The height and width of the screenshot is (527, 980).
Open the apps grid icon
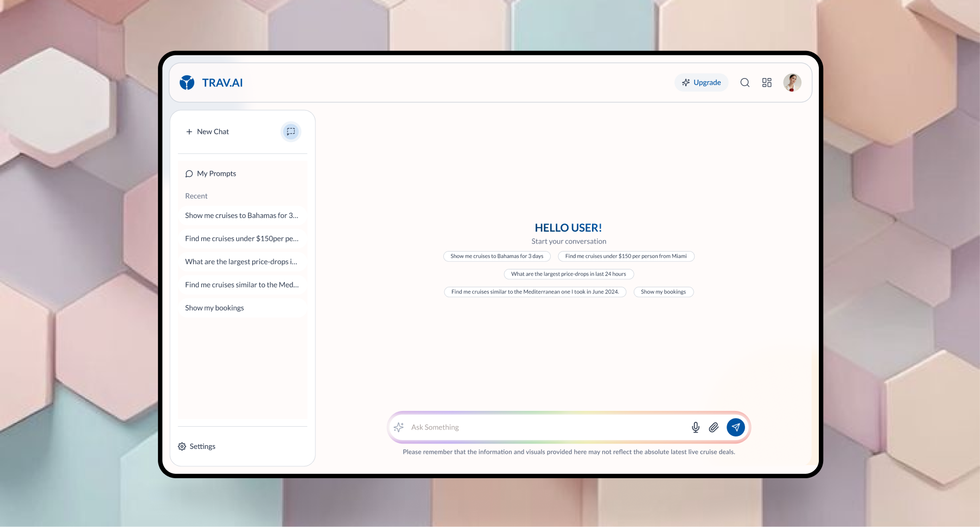click(766, 82)
